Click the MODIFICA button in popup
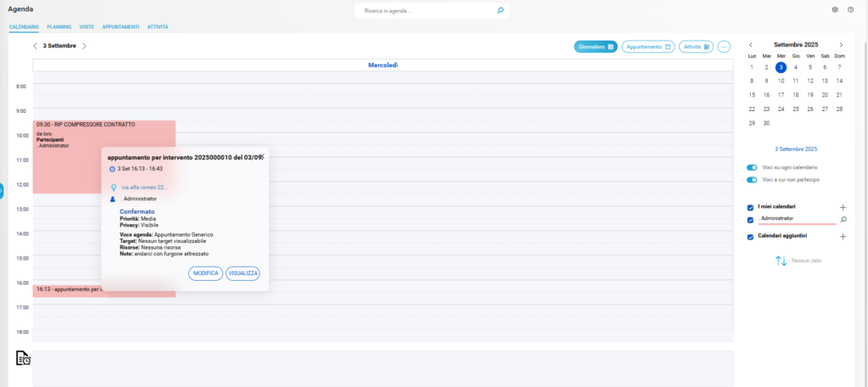868x387 pixels. pos(205,273)
